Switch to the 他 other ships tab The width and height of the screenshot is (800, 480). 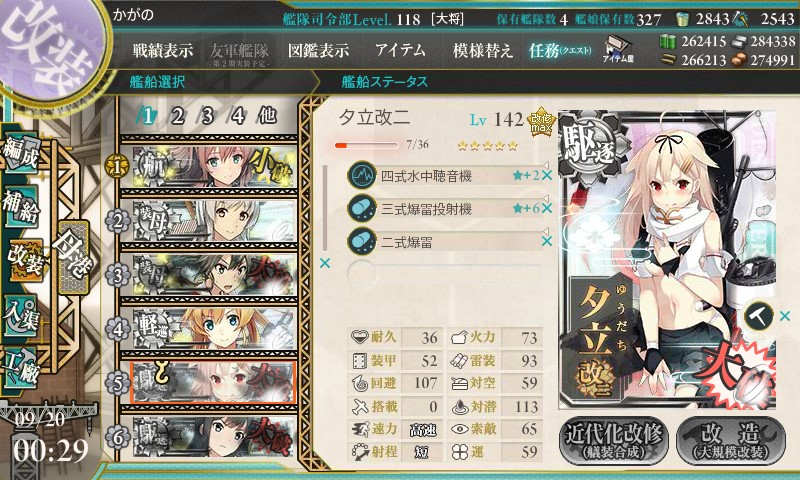tap(267, 116)
